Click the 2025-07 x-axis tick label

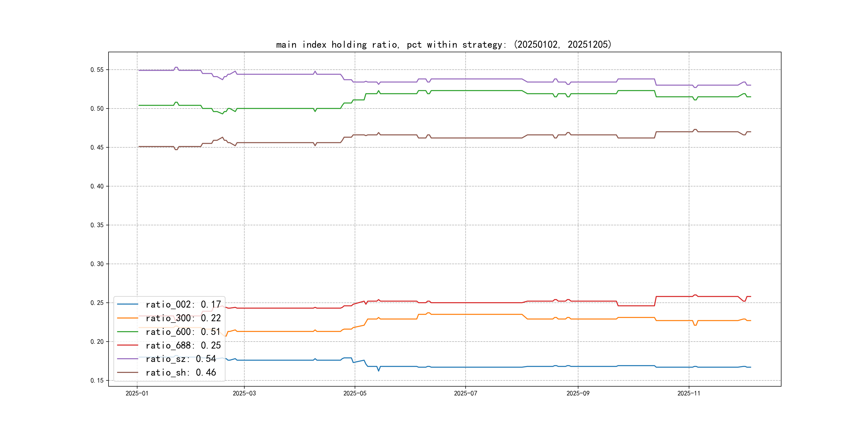pyautogui.click(x=465, y=393)
